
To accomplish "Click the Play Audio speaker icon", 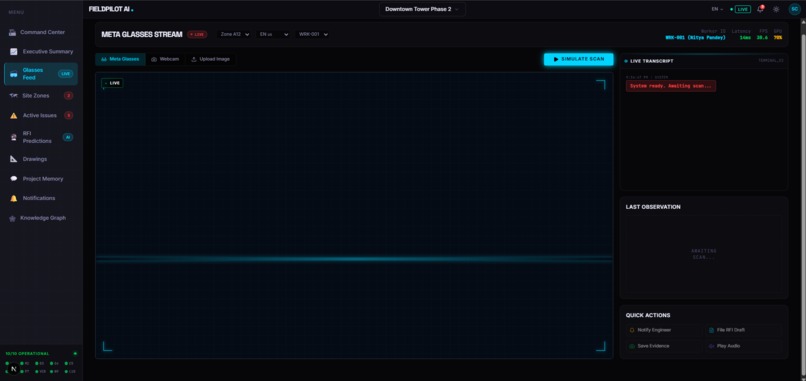I will [x=711, y=346].
